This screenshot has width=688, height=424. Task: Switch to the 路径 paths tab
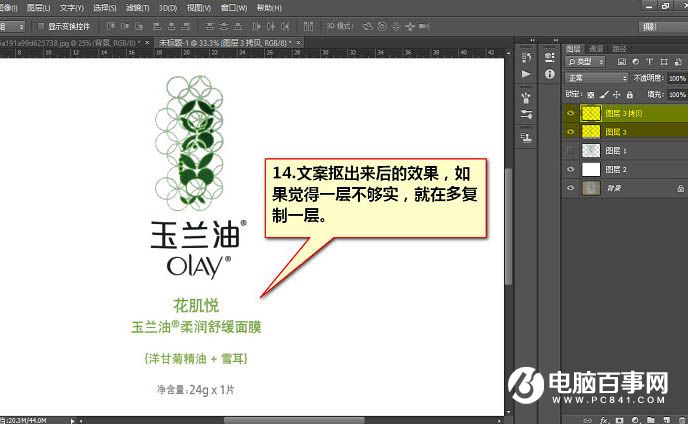[x=620, y=49]
